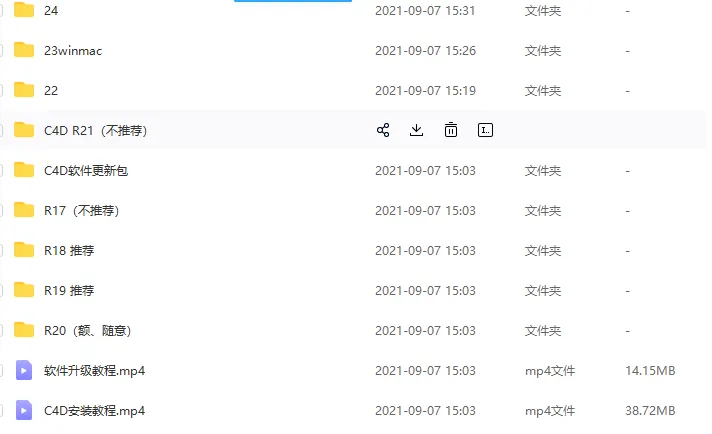Open the 23winmac folder icon
Screen dimensions: 712x434
24,50
